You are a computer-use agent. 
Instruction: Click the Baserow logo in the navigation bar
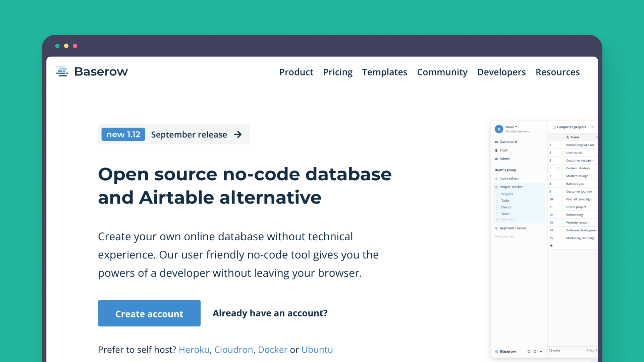point(92,71)
